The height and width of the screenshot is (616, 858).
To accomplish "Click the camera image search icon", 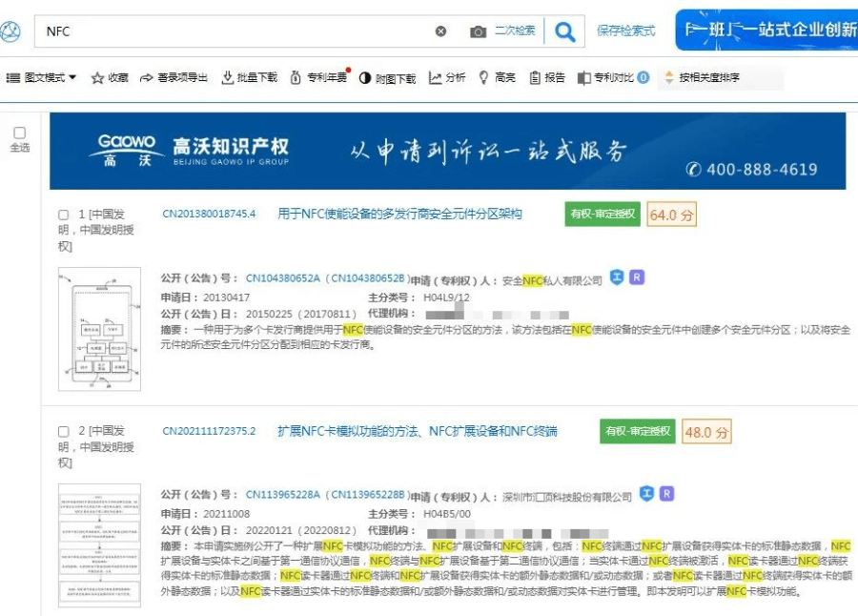I will point(478,31).
